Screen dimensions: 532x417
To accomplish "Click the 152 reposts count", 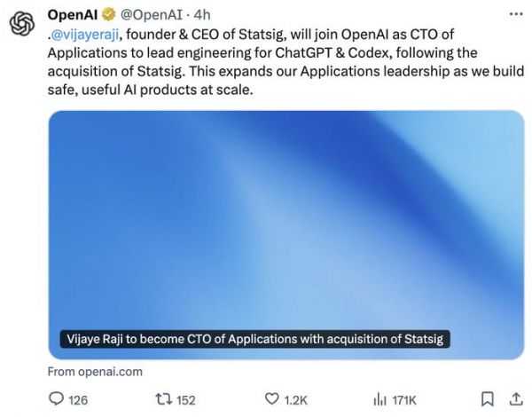I will pos(184,400).
